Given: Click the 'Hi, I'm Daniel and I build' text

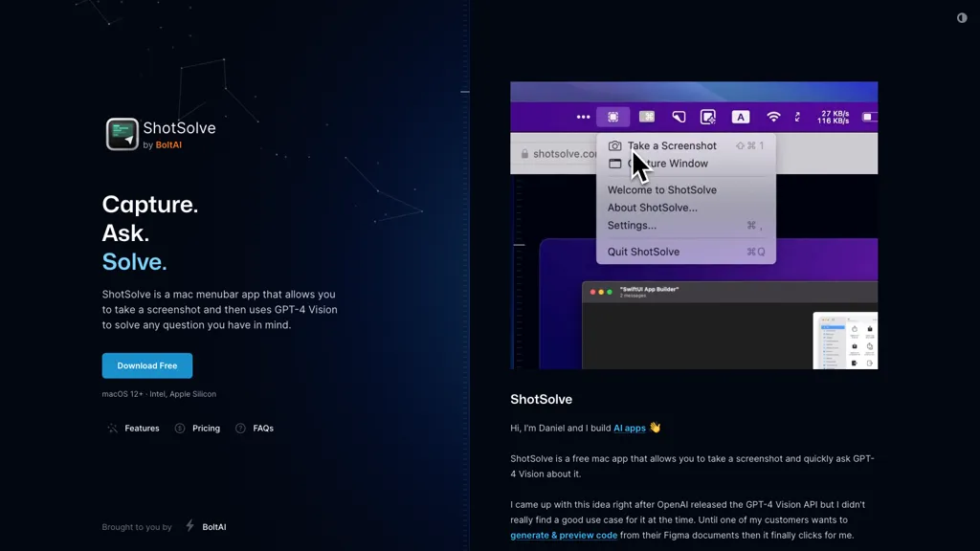Looking at the screenshot, I should [561, 429].
